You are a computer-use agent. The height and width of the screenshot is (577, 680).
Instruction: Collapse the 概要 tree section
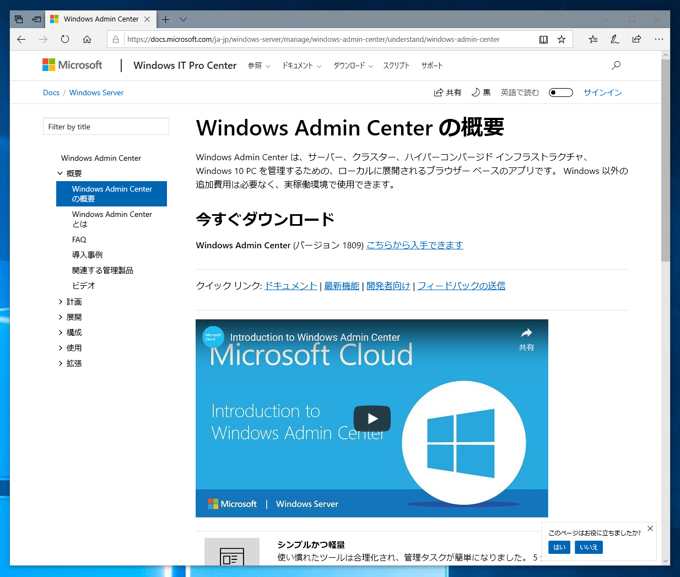click(x=60, y=173)
